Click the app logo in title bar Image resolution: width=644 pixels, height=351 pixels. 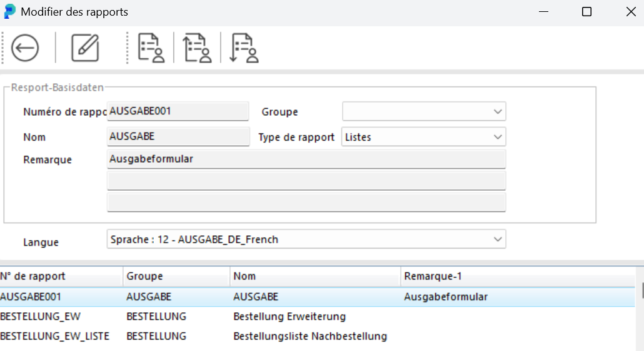[x=10, y=12]
